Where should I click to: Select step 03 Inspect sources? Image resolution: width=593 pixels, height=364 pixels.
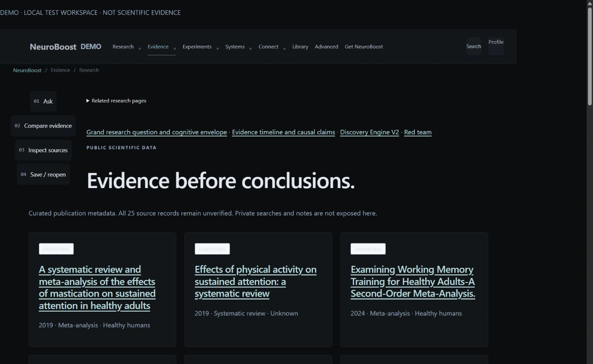pos(43,150)
